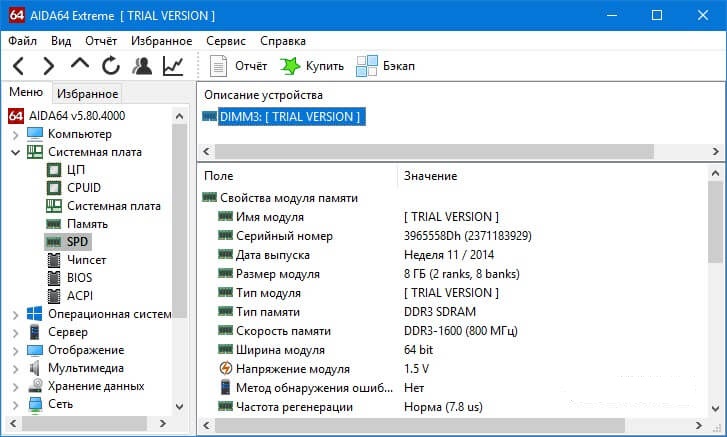727x437 pixels.
Task: Open the Отчёт menu in menu bar
Action: [101, 41]
